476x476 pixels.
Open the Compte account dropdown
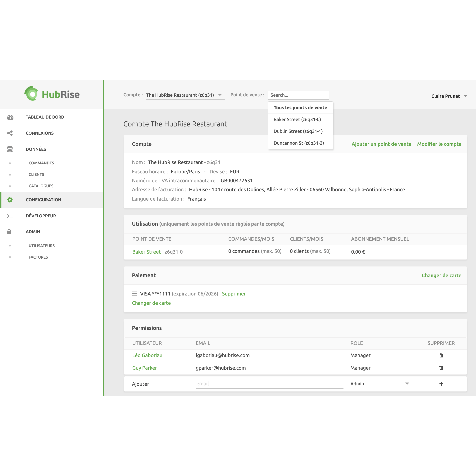[x=185, y=95]
